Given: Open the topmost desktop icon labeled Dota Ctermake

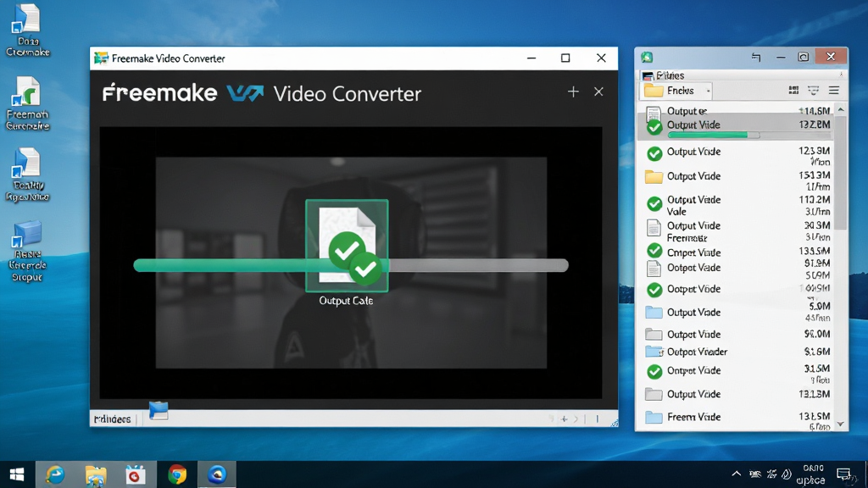Looking at the screenshot, I should click(x=27, y=30).
